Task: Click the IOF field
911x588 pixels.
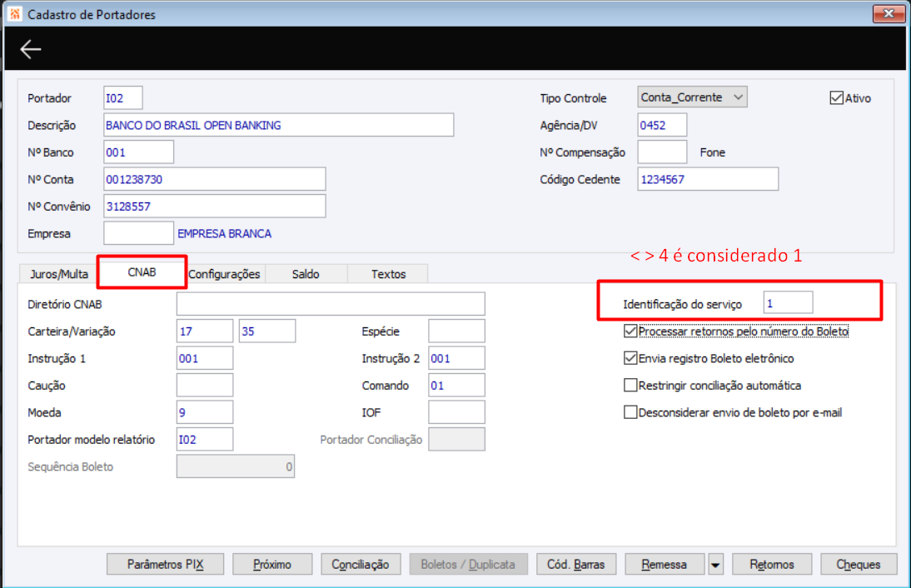Action: click(x=456, y=412)
